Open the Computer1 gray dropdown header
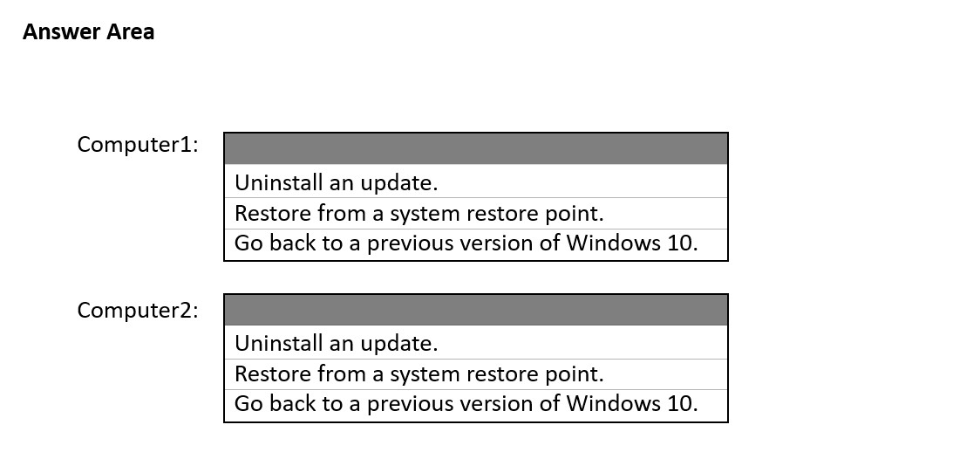 coord(476,149)
